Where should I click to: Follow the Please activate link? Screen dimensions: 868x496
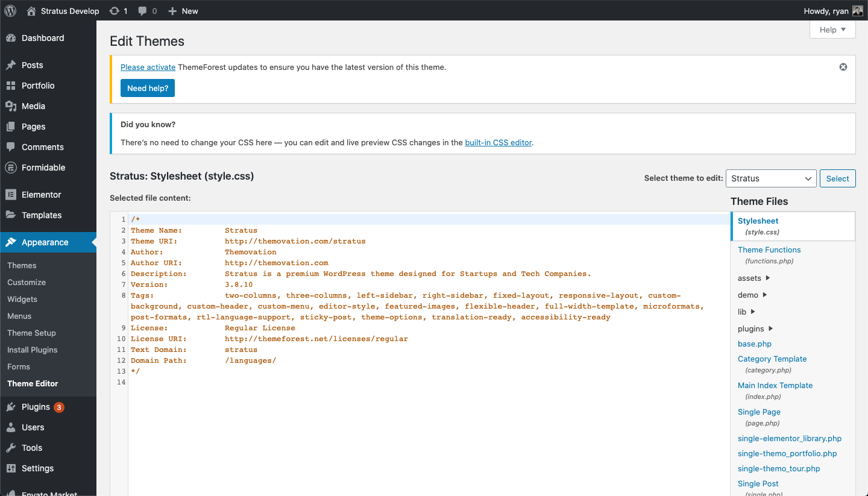coord(148,67)
